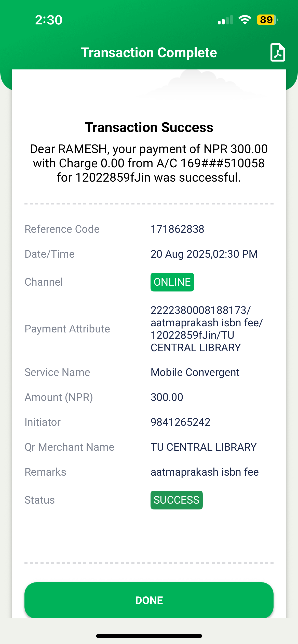Tap the SUCCESS status badge
298x644 pixels.
[x=177, y=500]
